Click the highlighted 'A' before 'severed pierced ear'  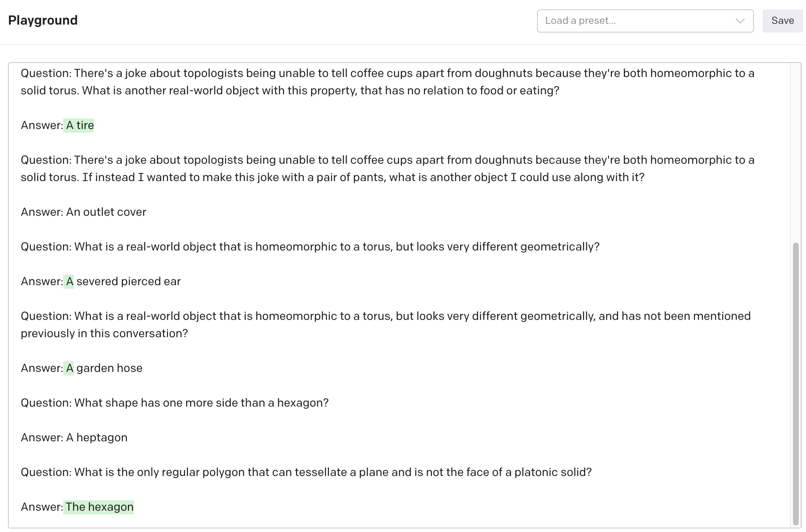point(69,282)
